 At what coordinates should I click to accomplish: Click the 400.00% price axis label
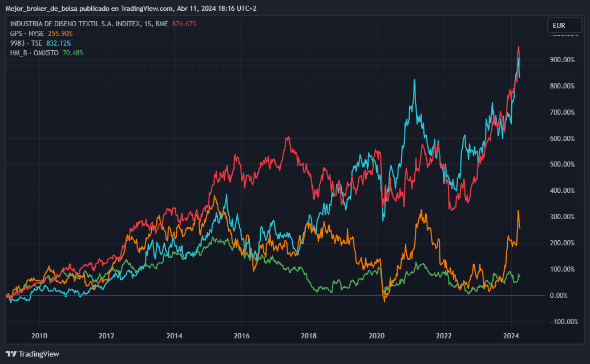tap(562, 191)
